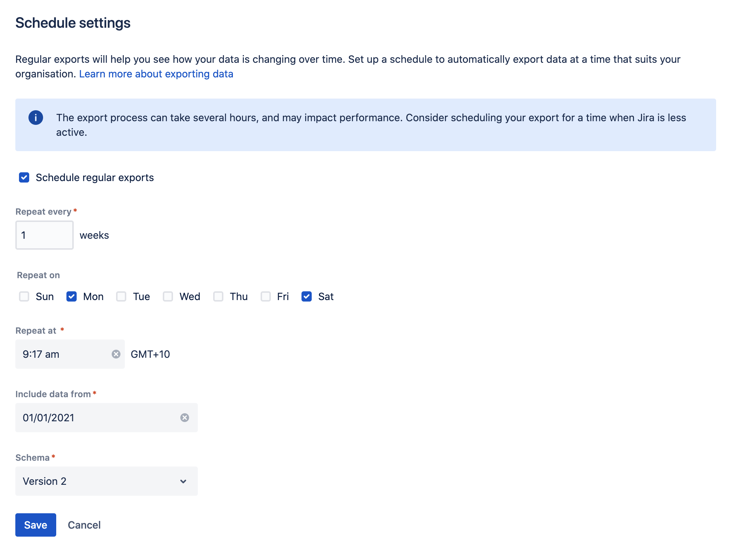Tick the Tue checkbox
730x560 pixels.
(121, 296)
